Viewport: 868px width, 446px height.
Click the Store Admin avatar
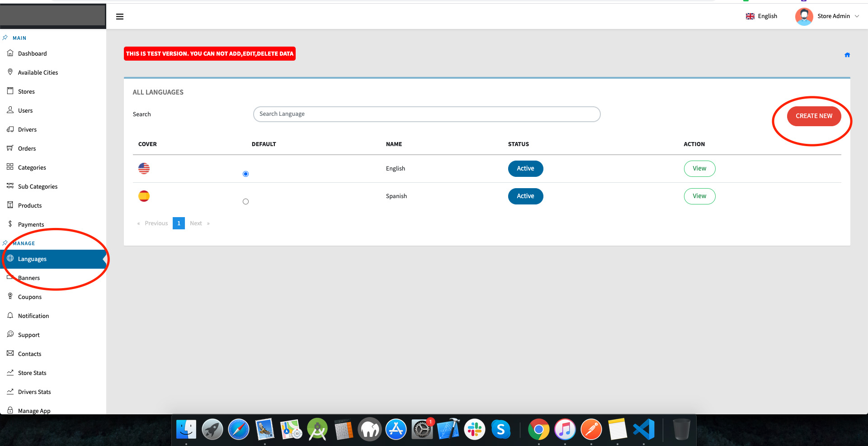[804, 16]
